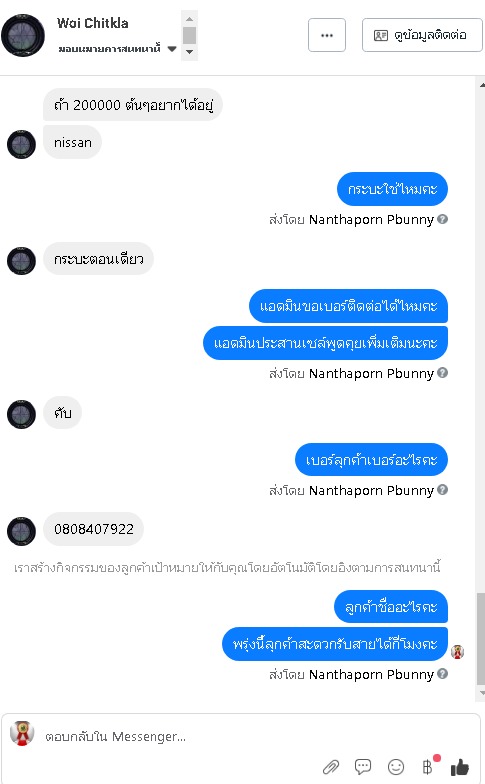Click the chat scrollbar thumb

pos(480,638)
